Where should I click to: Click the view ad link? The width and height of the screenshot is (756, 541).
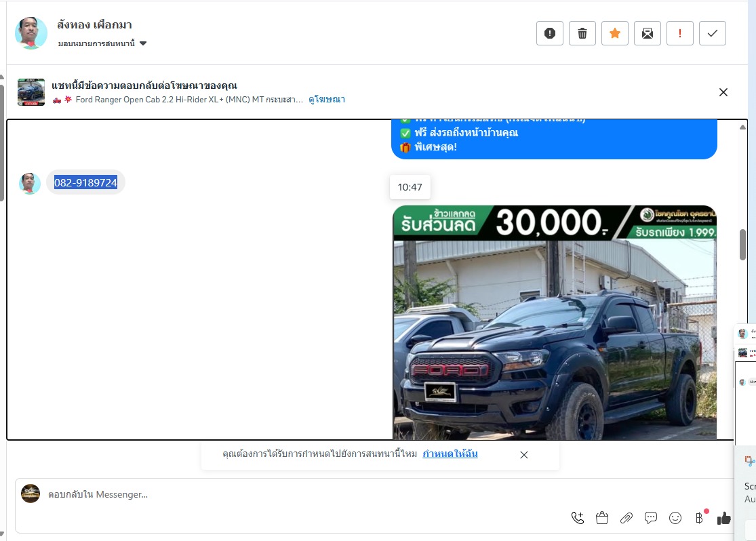[327, 100]
